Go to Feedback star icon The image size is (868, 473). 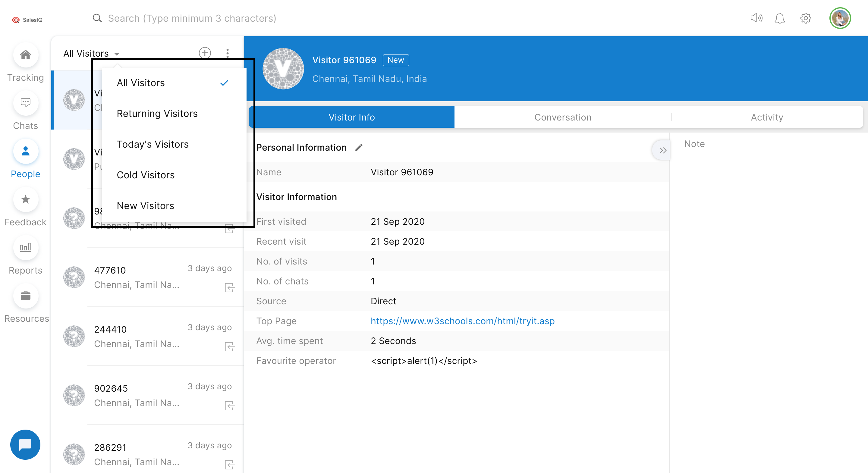click(26, 199)
